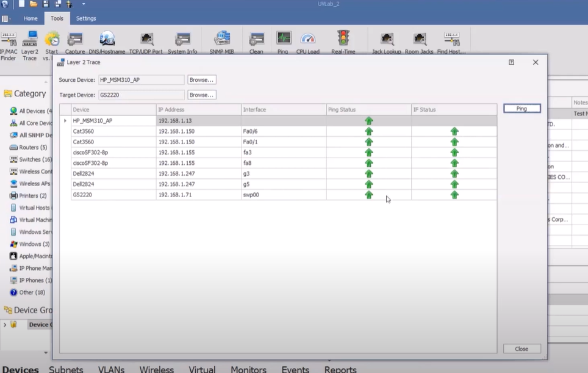Screen dimensions: 588x373
Task: Sort by IP Address column header
Action: (x=199, y=109)
